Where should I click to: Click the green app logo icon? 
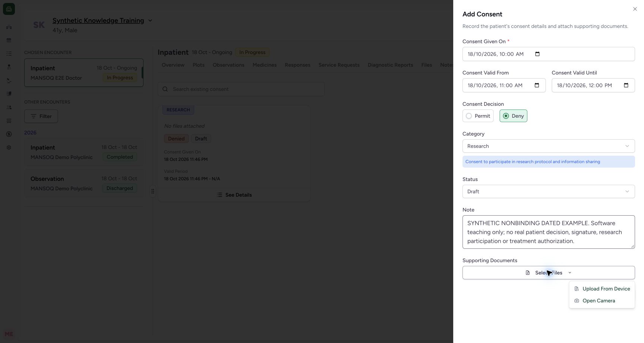tap(9, 9)
